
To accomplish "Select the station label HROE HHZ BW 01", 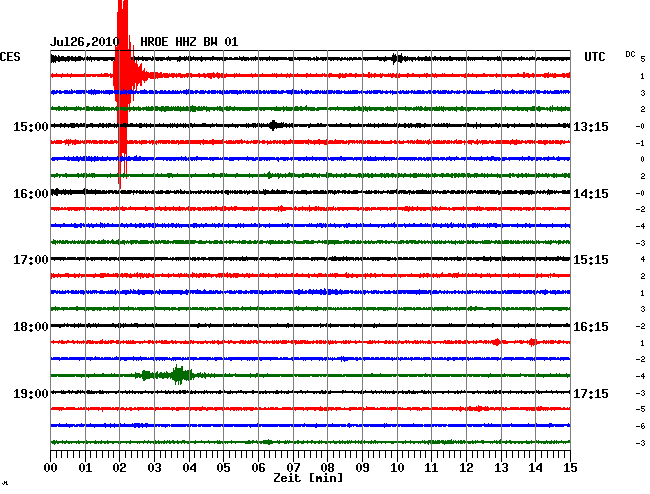I will click(189, 42).
